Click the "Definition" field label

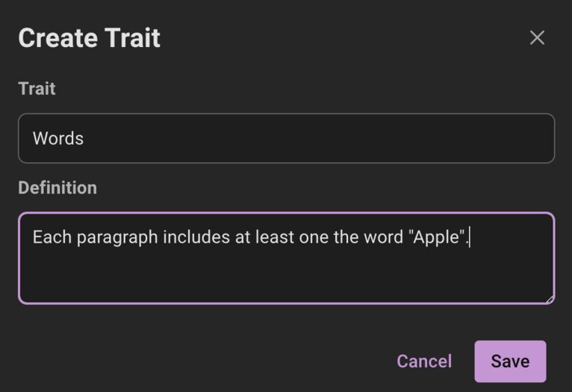click(x=57, y=188)
